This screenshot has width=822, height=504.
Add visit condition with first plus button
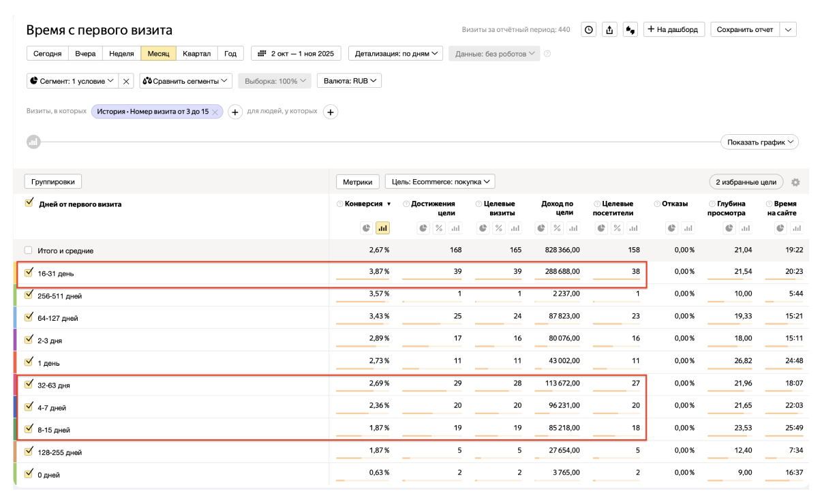tap(234, 112)
